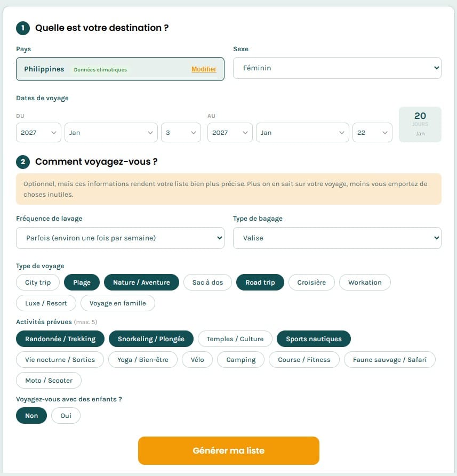Select the Camping activity

click(x=240, y=359)
